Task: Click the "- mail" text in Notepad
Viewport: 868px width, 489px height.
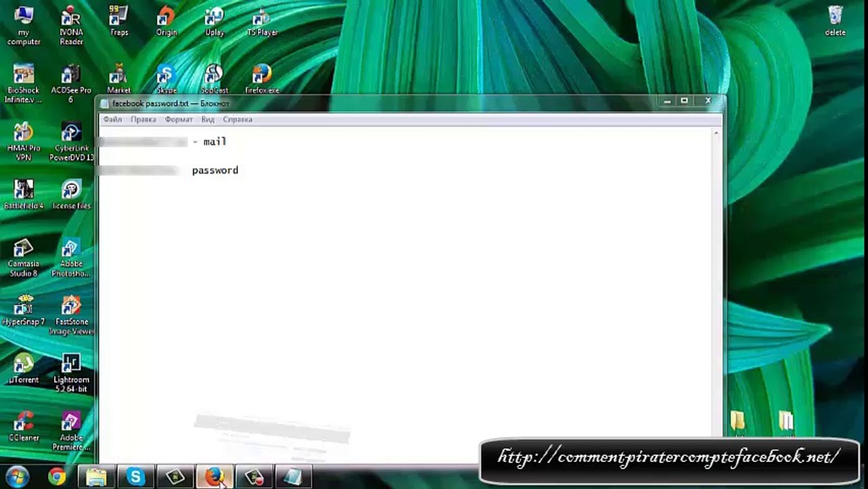Action: pos(210,141)
